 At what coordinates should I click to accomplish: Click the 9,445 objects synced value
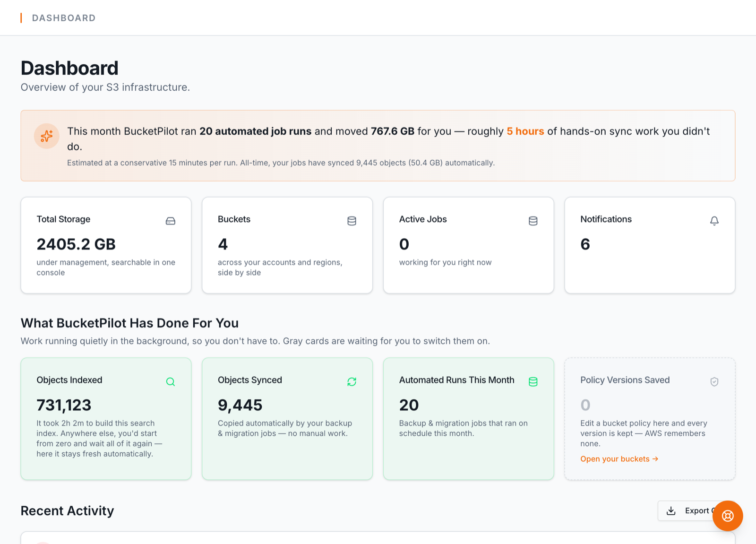tap(240, 405)
